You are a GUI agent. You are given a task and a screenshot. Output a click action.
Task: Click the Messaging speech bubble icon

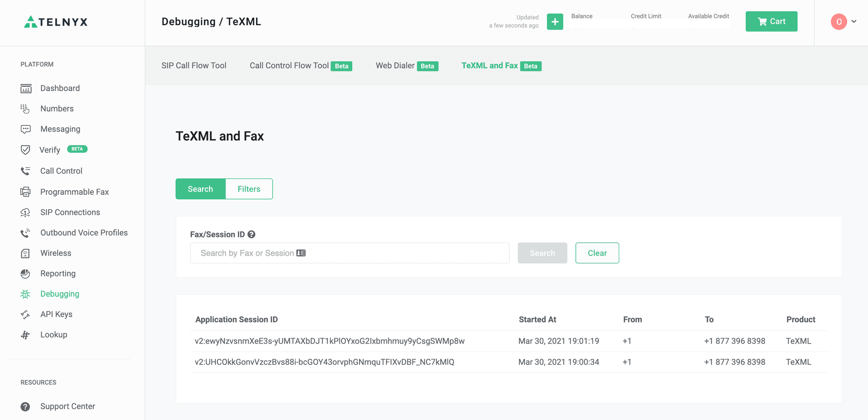pyautogui.click(x=26, y=129)
